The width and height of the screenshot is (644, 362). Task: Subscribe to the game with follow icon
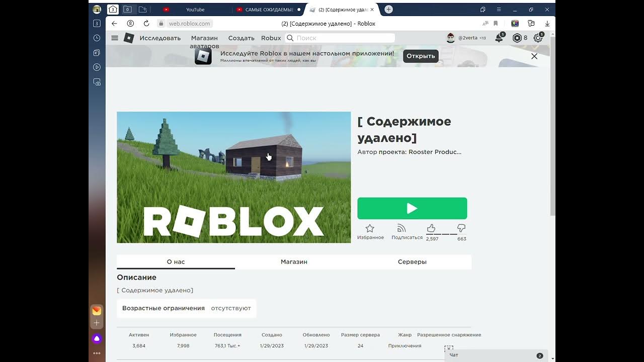click(401, 228)
